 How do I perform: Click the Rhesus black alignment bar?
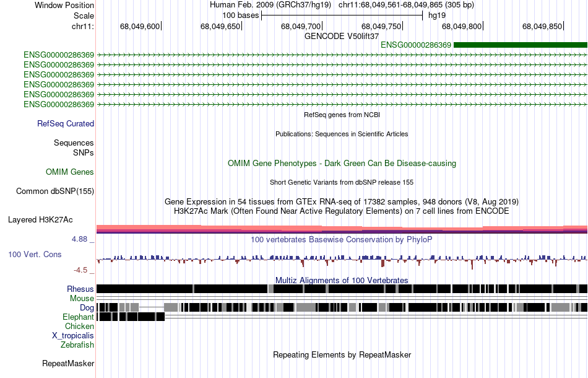(342, 289)
